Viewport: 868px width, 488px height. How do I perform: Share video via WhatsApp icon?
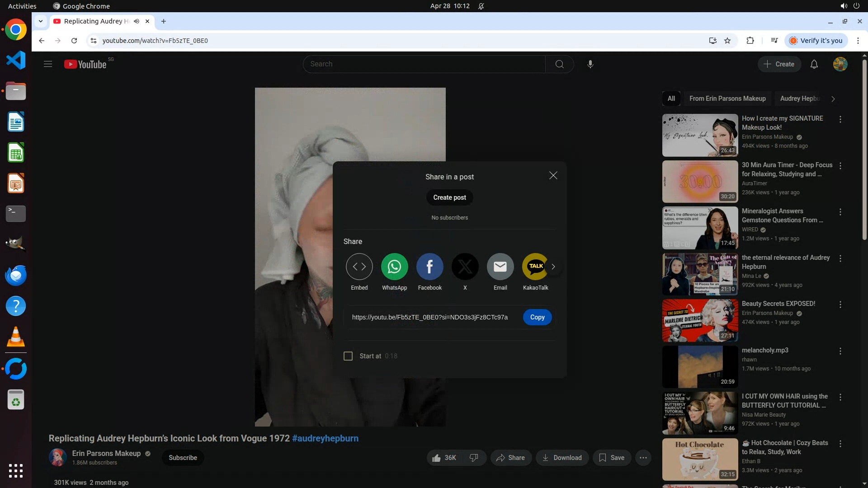tap(394, 267)
